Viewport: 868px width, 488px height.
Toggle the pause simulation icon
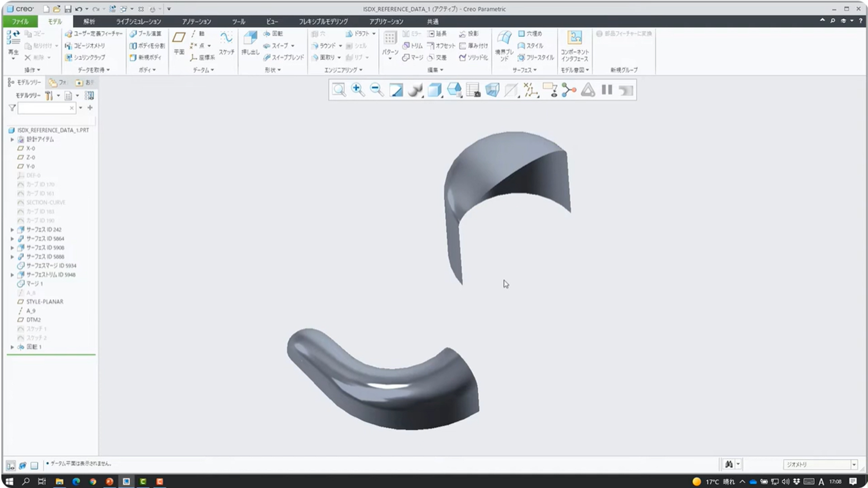click(607, 90)
